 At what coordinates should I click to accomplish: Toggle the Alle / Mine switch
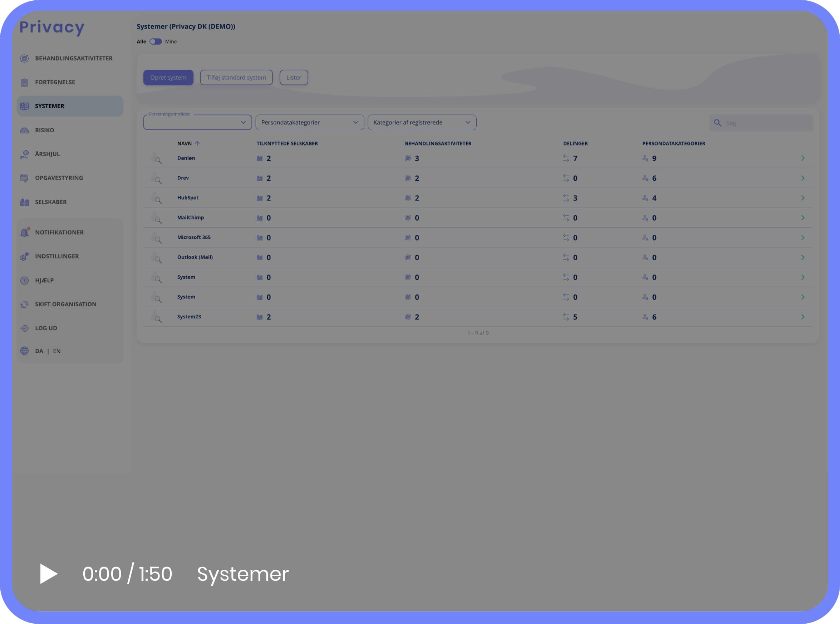click(156, 41)
